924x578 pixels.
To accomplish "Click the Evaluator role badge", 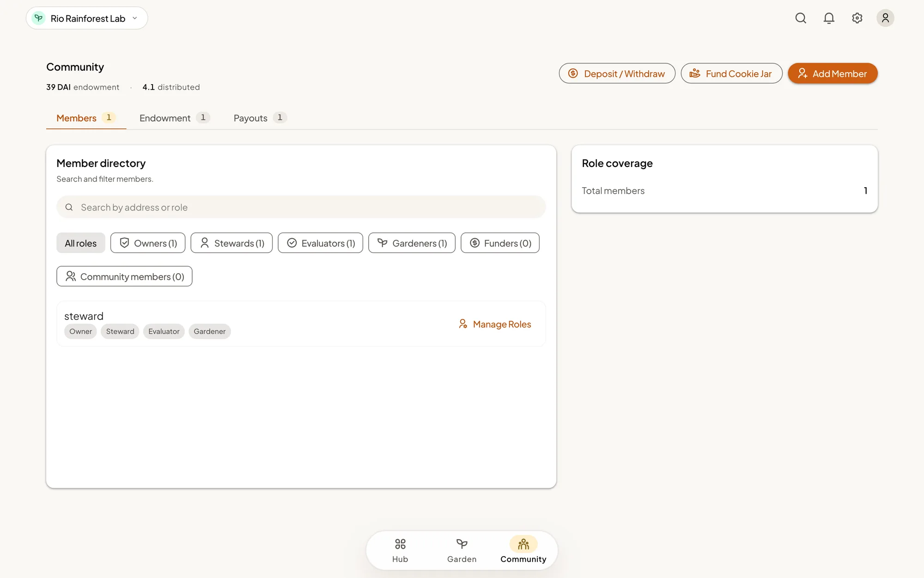I will [164, 332].
